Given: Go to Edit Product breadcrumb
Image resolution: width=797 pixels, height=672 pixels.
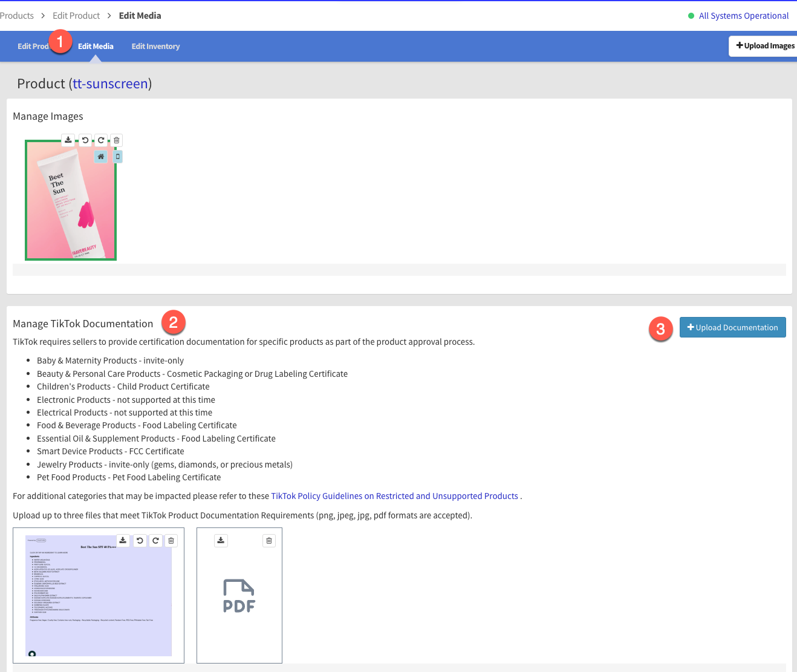Looking at the screenshot, I should coord(76,16).
